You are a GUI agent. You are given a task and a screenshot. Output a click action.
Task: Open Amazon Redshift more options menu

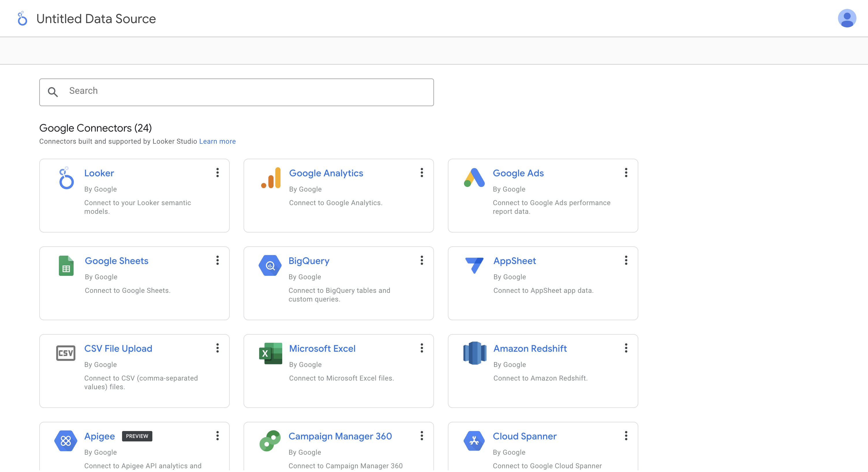pos(626,348)
